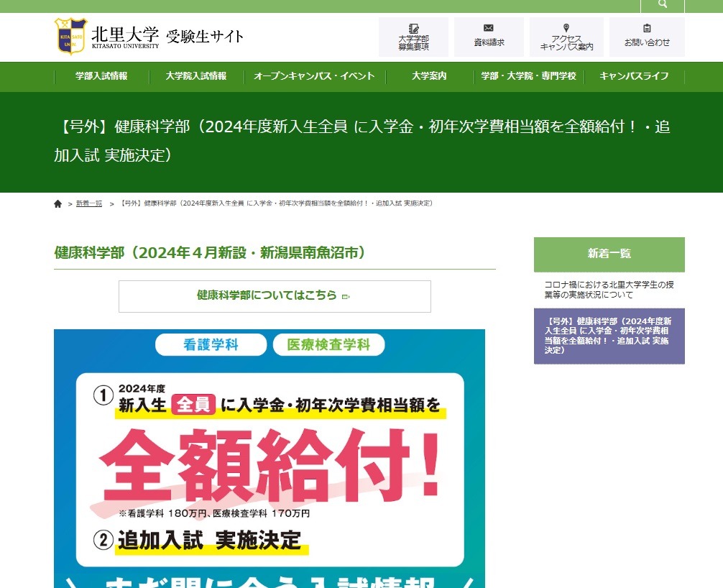
Task: Open the お問い合わせ clipboard icon
Action: [x=647, y=29]
